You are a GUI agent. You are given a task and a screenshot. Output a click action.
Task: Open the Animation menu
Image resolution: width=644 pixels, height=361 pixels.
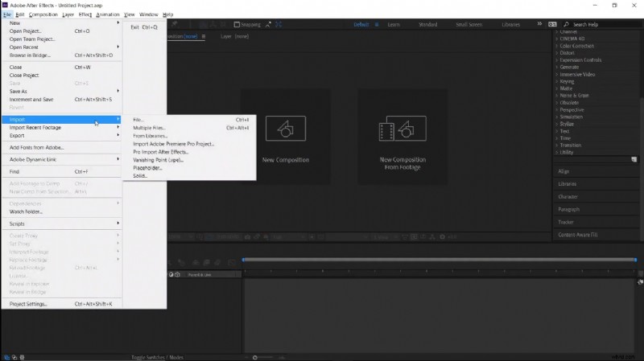pos(108,14)
